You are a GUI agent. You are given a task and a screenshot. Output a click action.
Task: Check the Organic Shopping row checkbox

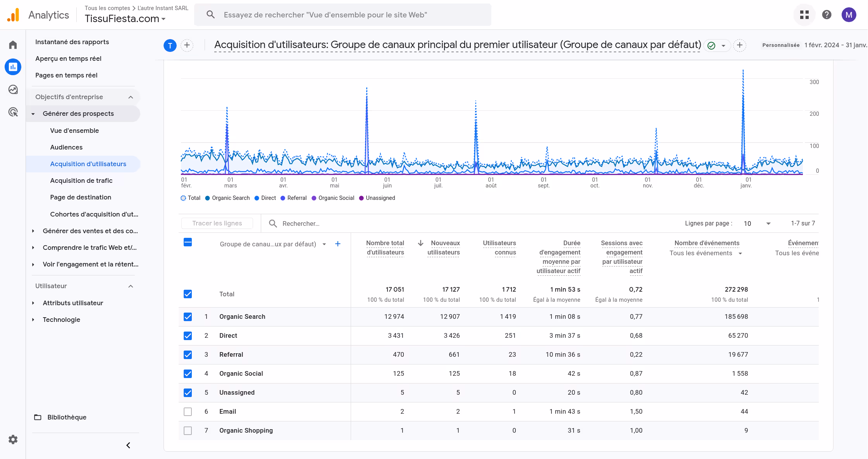click(x=188, y=430)
